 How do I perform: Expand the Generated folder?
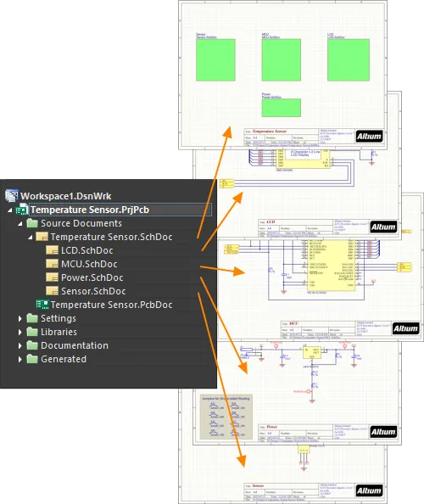tap(20, 359)
